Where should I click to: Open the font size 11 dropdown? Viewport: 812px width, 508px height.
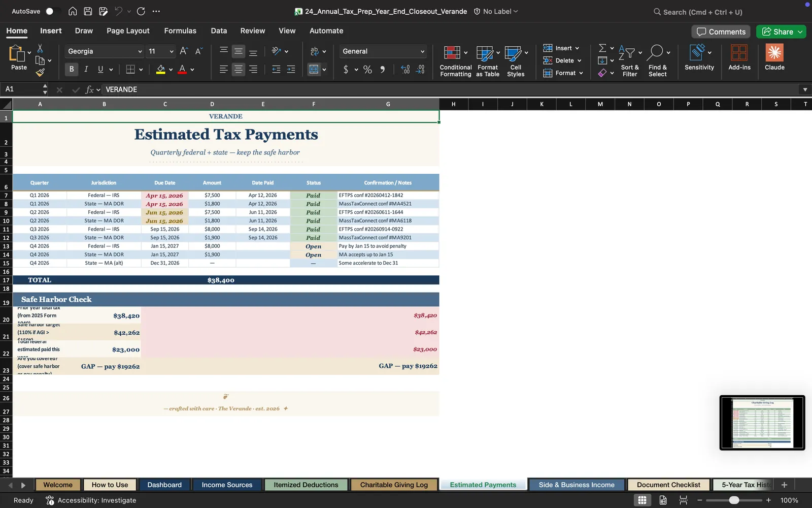(x=172, y=51)
